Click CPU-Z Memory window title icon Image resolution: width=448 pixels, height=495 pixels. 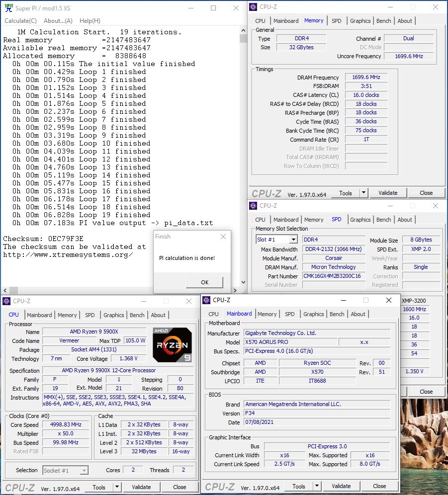click(253, 7)
